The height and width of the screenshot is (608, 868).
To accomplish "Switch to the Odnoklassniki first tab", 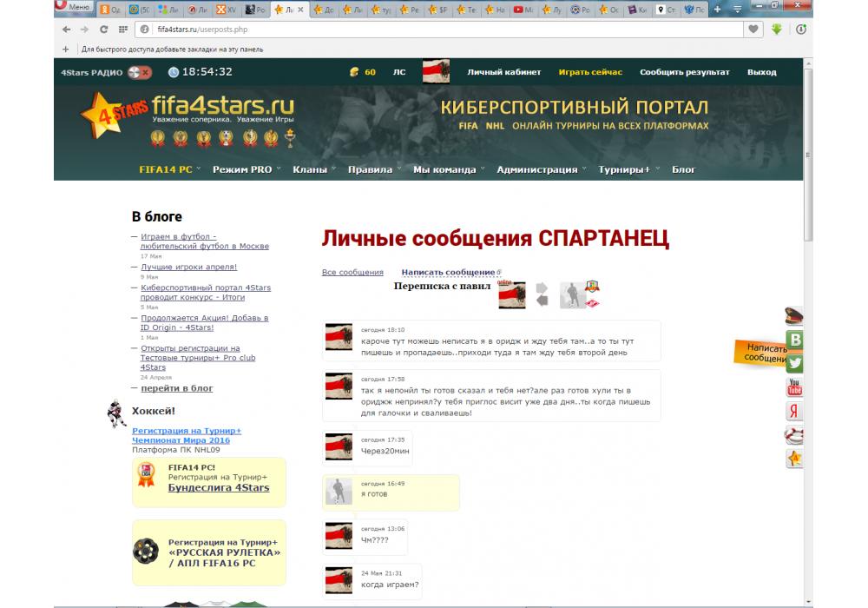I will click(110, 10).
